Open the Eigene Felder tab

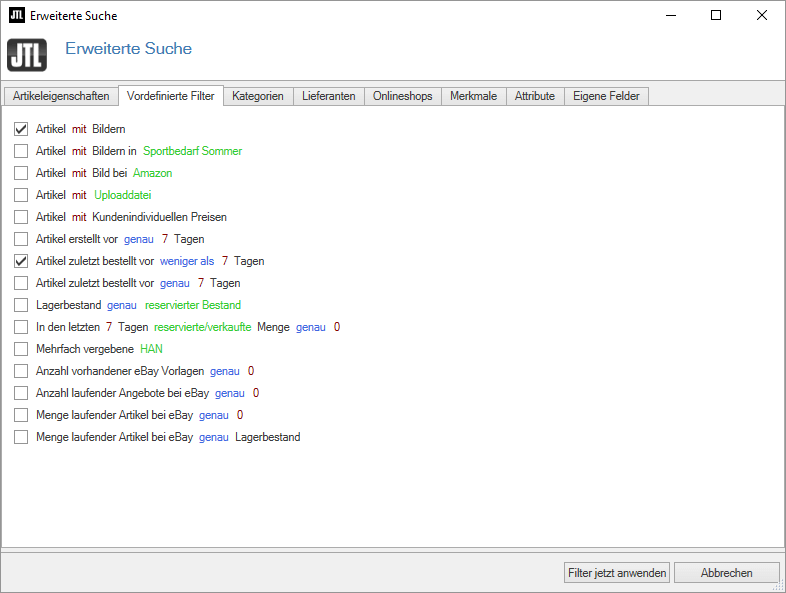point(606,96)
